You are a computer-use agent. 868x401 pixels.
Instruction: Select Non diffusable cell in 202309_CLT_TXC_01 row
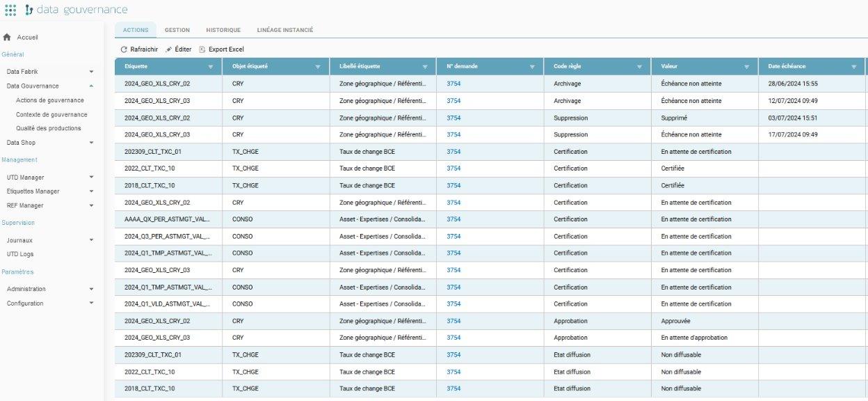[681, 354]
